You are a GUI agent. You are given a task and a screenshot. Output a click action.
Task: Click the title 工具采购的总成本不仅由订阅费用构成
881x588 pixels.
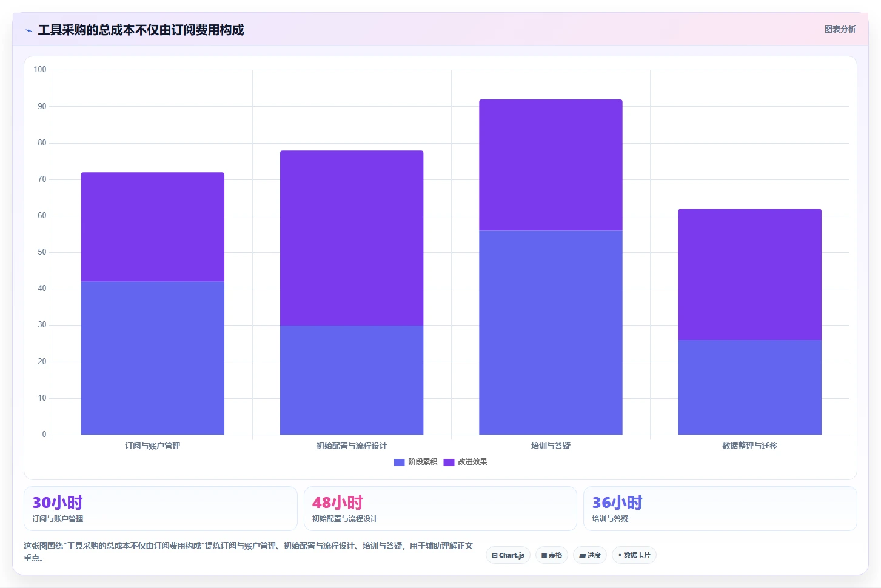(x=141, y=30)
